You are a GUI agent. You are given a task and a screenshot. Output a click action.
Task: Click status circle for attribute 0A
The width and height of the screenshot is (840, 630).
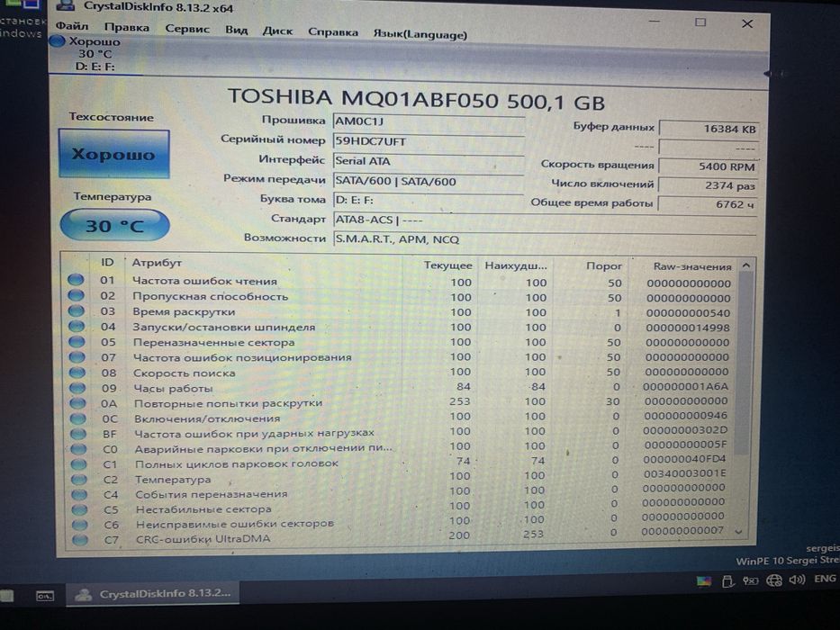click(77, 403)
